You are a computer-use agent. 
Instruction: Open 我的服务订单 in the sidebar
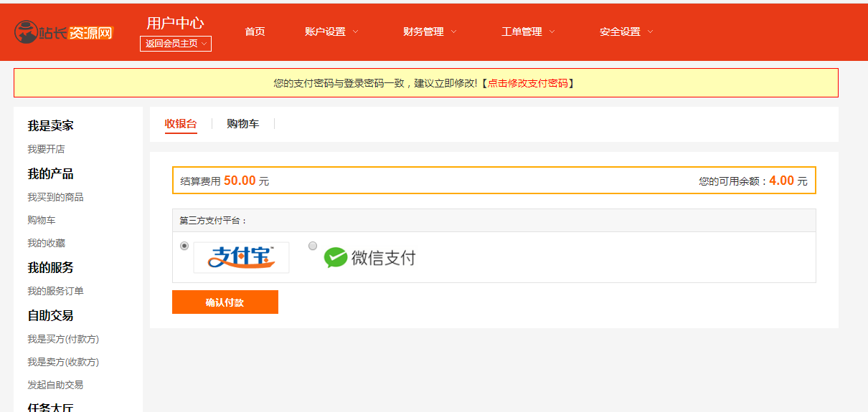[55, 291]
